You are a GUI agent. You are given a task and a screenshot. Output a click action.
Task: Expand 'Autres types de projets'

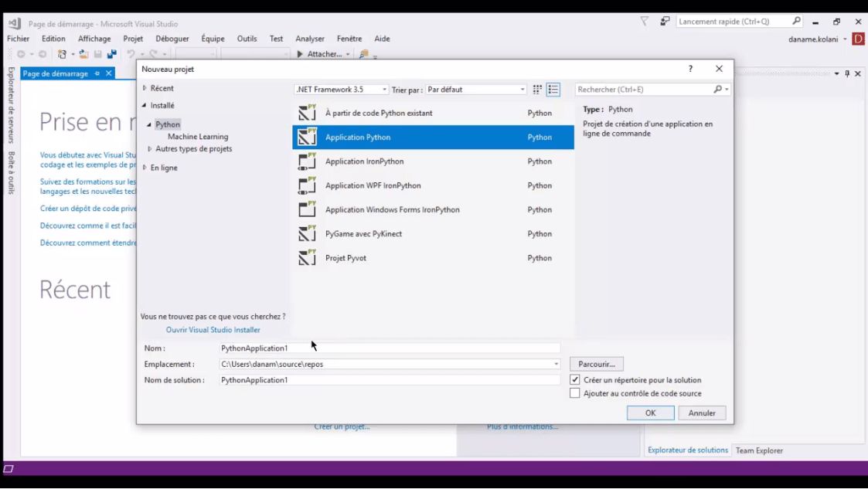(x=149, y=149)
